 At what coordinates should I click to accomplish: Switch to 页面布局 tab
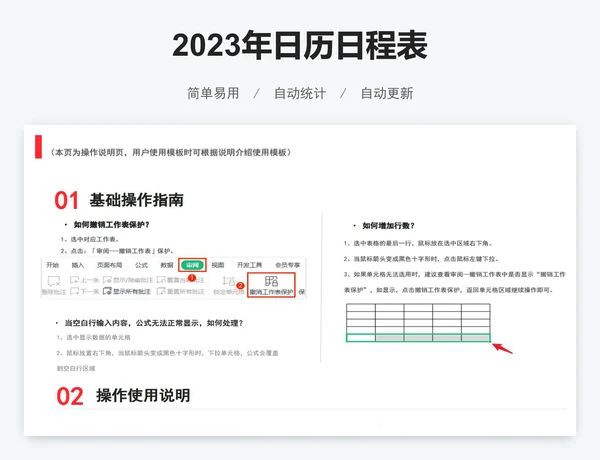click(x=109, y=265)
